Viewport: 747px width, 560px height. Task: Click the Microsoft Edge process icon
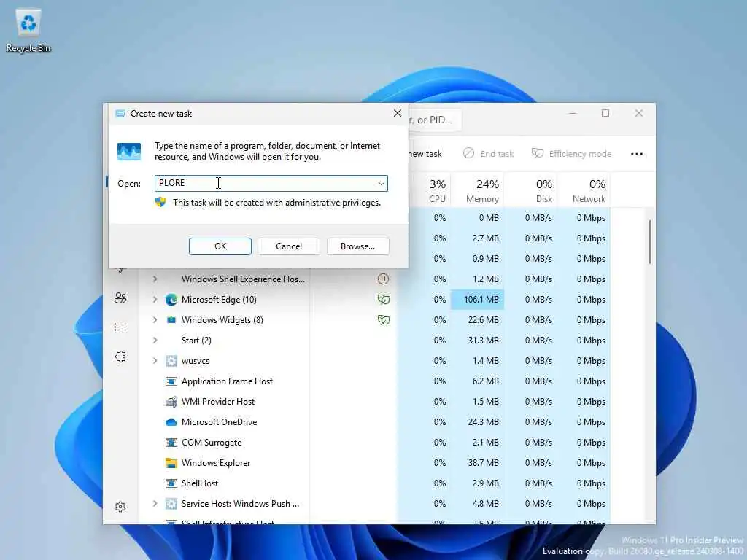(x=171, y=300)
